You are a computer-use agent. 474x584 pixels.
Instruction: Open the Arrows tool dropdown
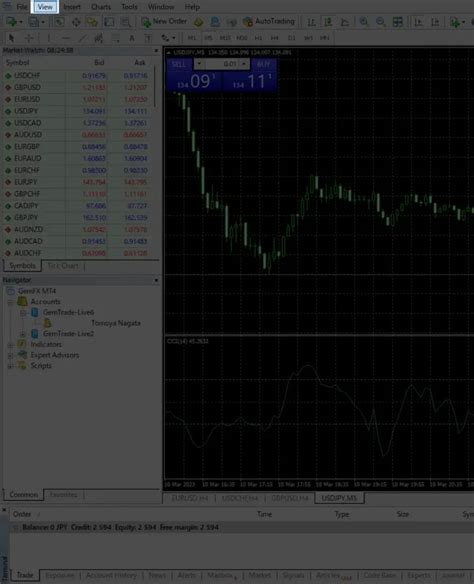168,38
